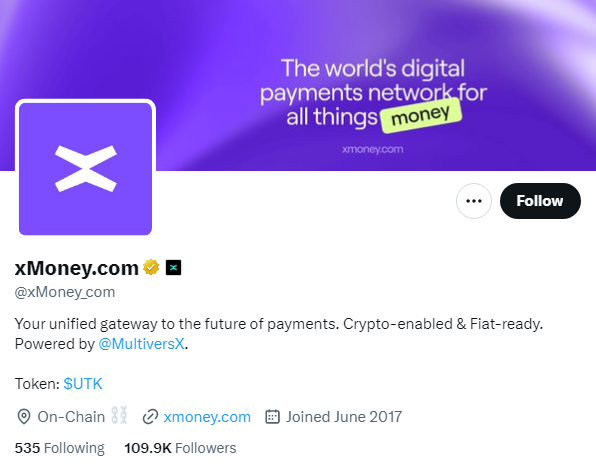The height and width of the screenshot is (466, 596).
Task: Click the @xMoney_com handle text
Action: coord(65,292)
